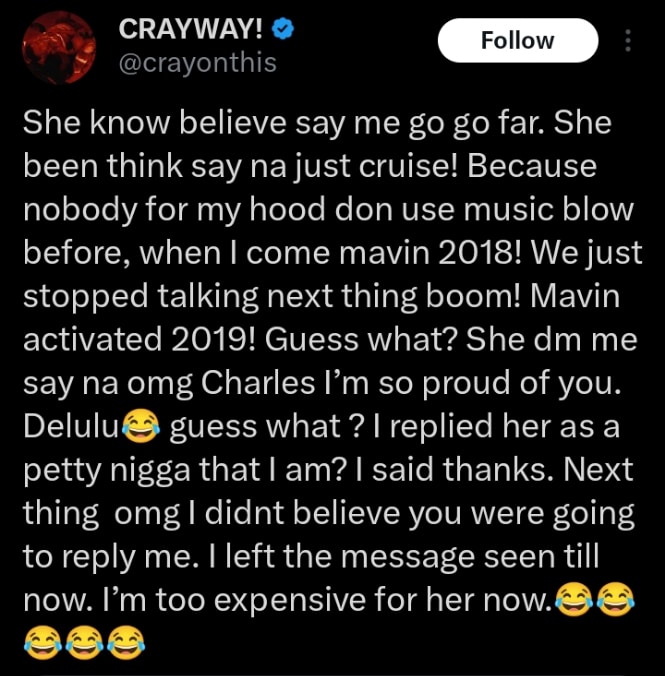Click the word 'Charles' in the tweet
Image resolution: width=665 pixels, height=676 pixels.
click(x=258, y=382)
